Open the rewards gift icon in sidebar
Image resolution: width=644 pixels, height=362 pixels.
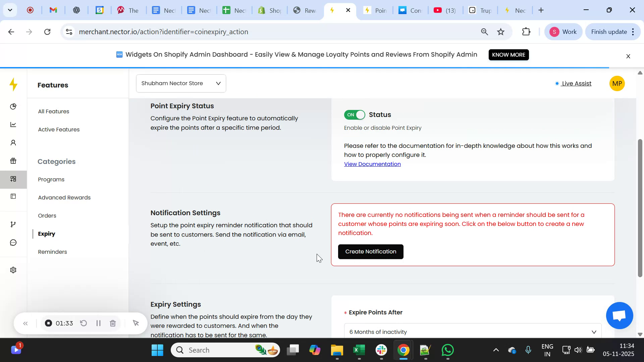13,161
